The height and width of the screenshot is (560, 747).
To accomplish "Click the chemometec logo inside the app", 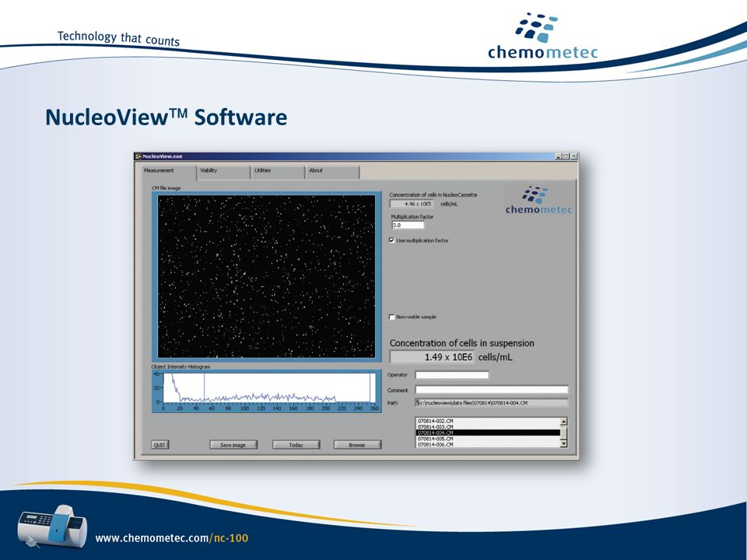I will 538,201.
